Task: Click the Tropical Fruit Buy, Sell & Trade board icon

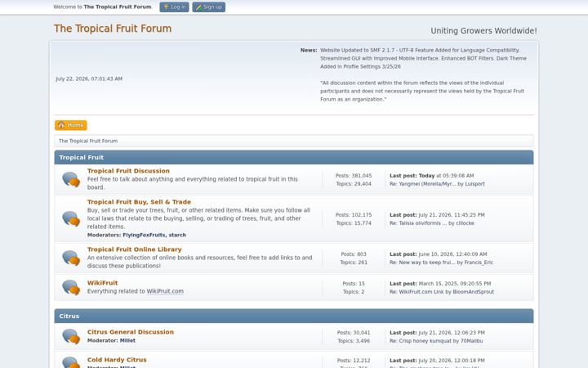Action: coord(71,218)
